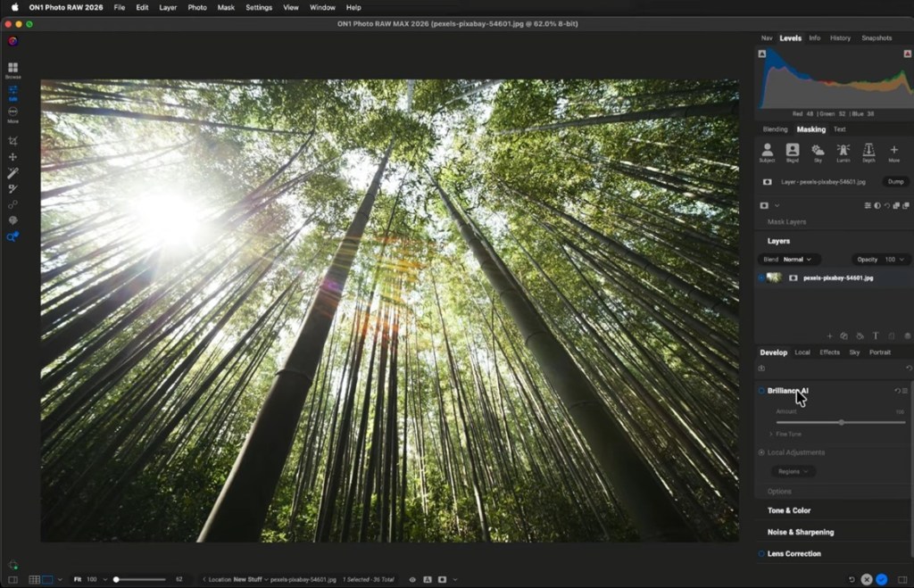
Task: Open the Depth mask option
Action: 868,150
